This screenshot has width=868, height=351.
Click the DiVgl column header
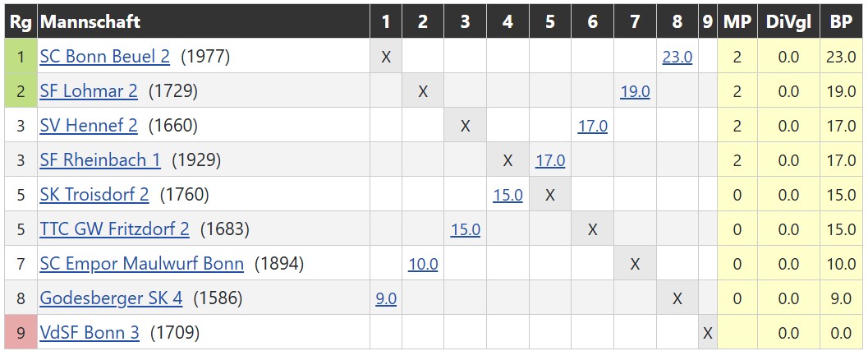(x=788, y=21)
